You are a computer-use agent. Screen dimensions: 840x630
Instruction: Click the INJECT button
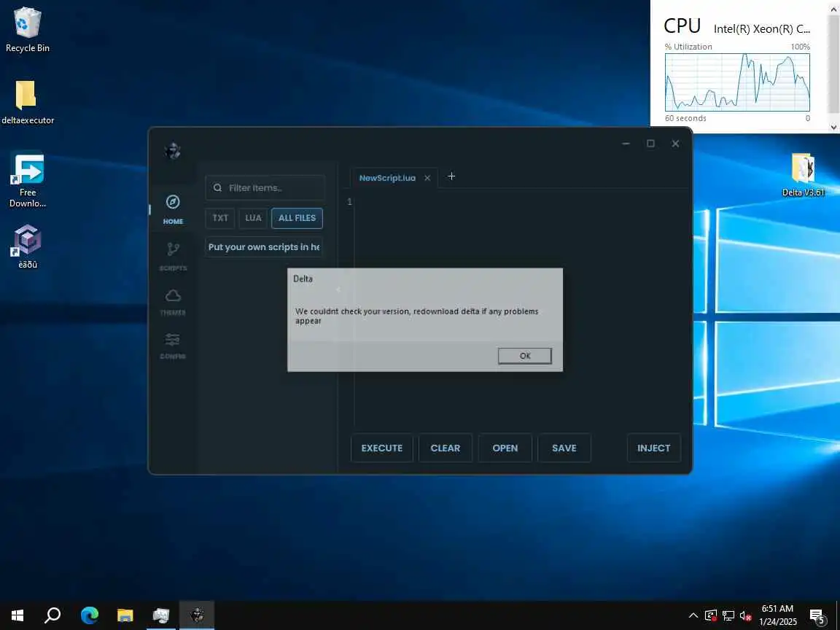(x=653, y=448)
